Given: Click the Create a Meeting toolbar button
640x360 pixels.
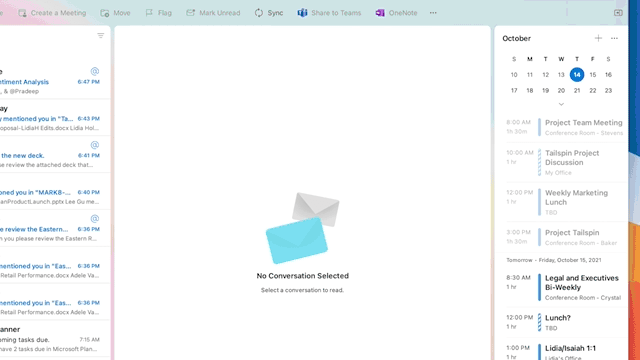Looking at the screenshot, I should tap(52, 13).
